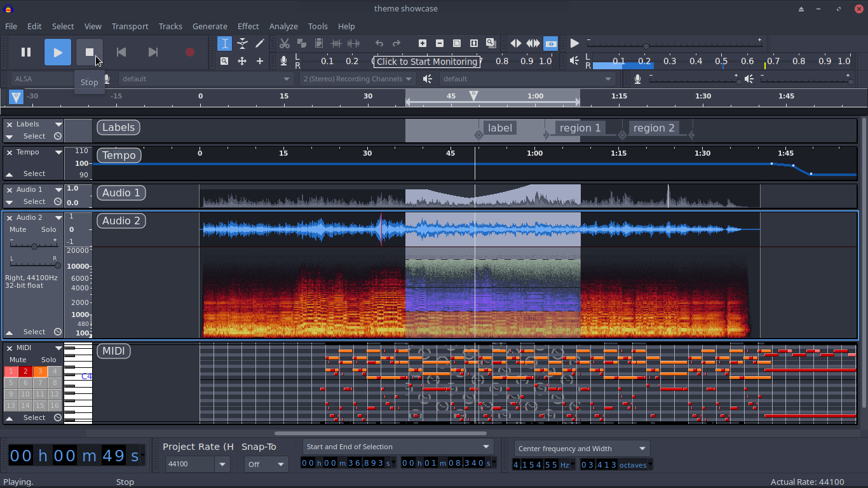
Task: Click the Scrub arrows button
Action: click(x=516, y=43)
